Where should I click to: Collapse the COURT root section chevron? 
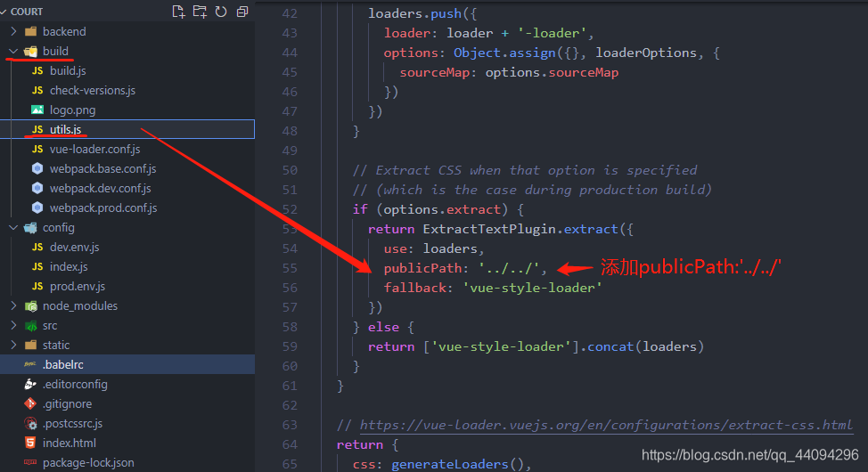point(4,12)
